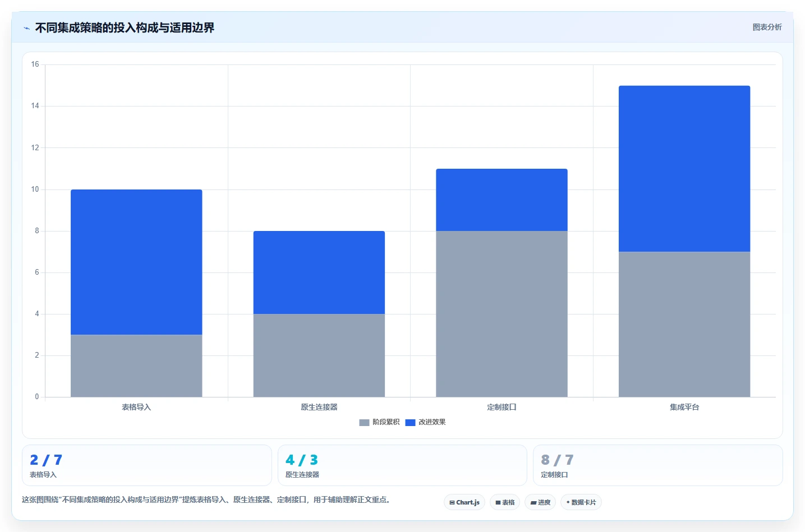Viewport: 805px width, 532px height.
Task: Click the chart title 不同集成策略的投入构成与适用边界
Action: [125, 27]
